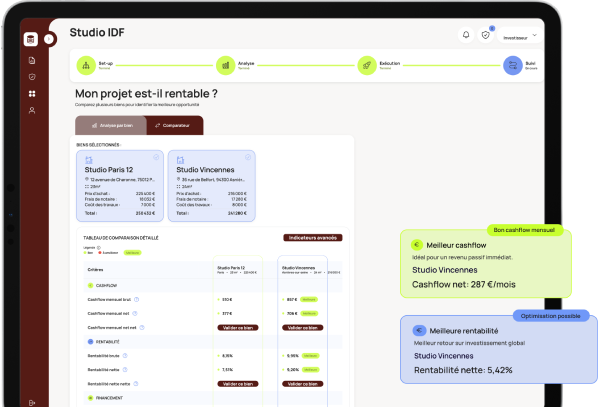Toggle the check mark on Studio Paris 12 card
600x407 pixels.
coord(156,157)
